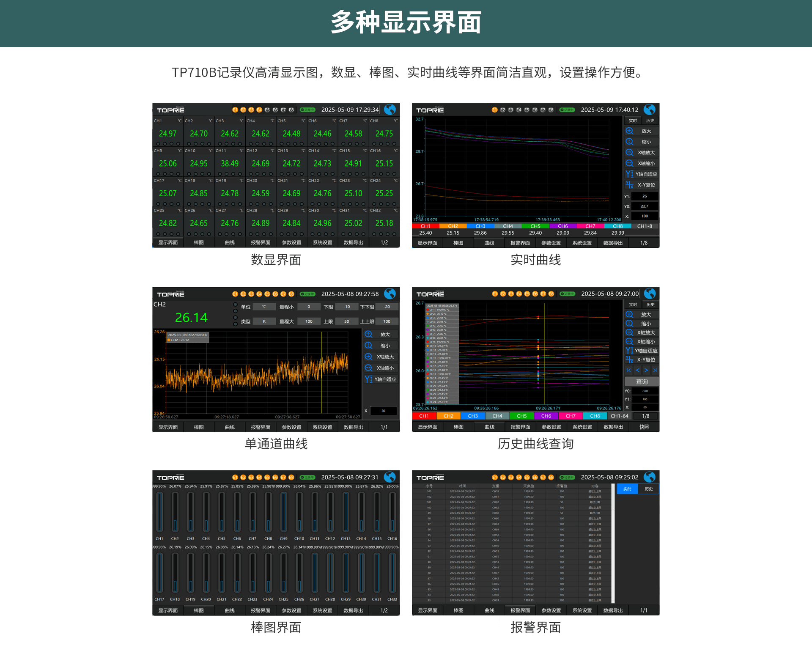
Task: Toggle the 记录中 recording indicator
Action: click(307, 110)
